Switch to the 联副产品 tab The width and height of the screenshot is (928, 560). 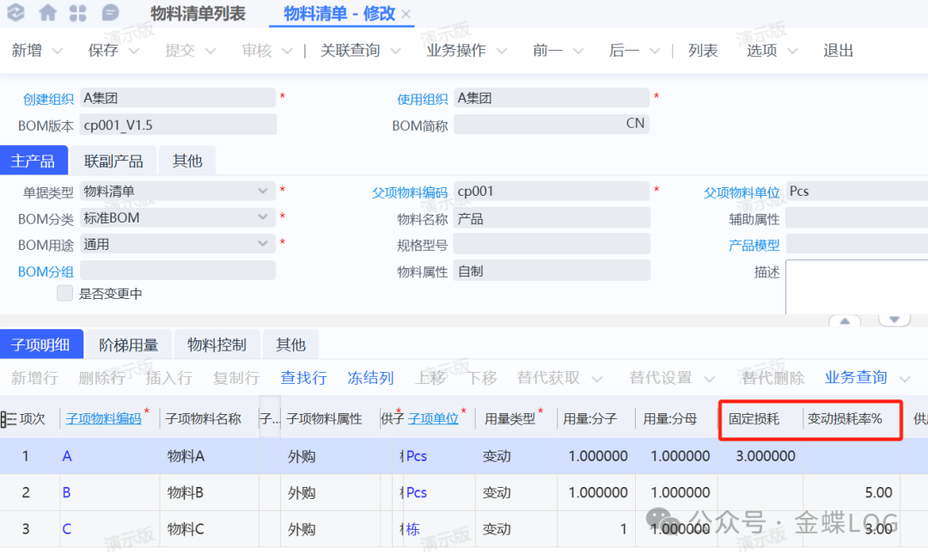click(113, 161)
